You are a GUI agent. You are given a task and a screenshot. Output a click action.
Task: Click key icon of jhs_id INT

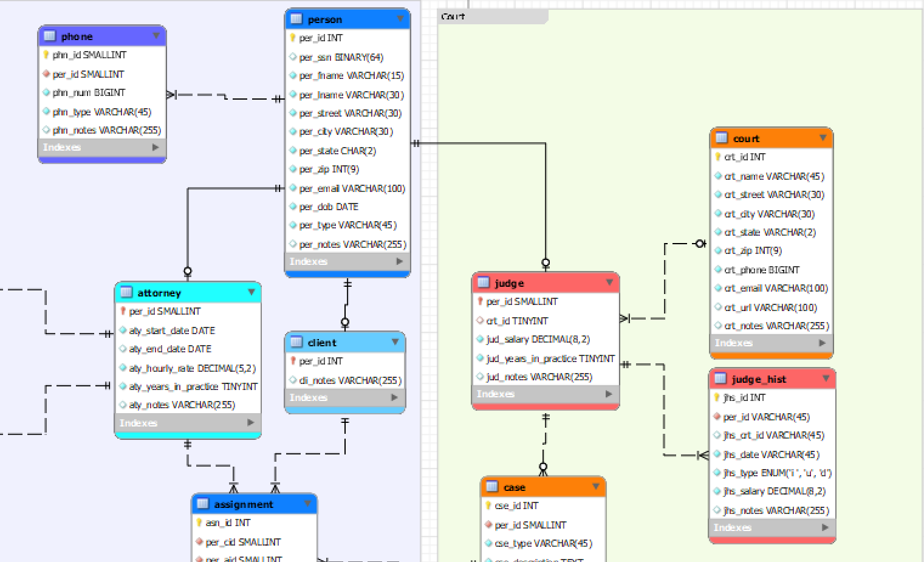(x=717, y=397)
